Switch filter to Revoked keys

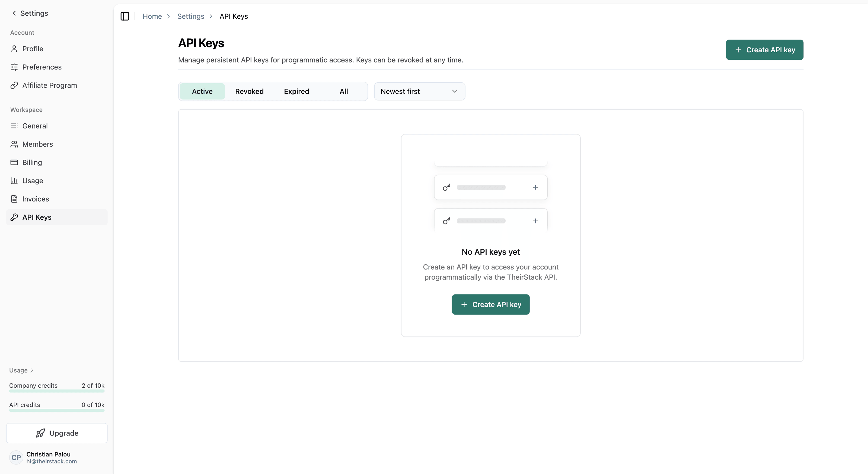pos(249,91)
